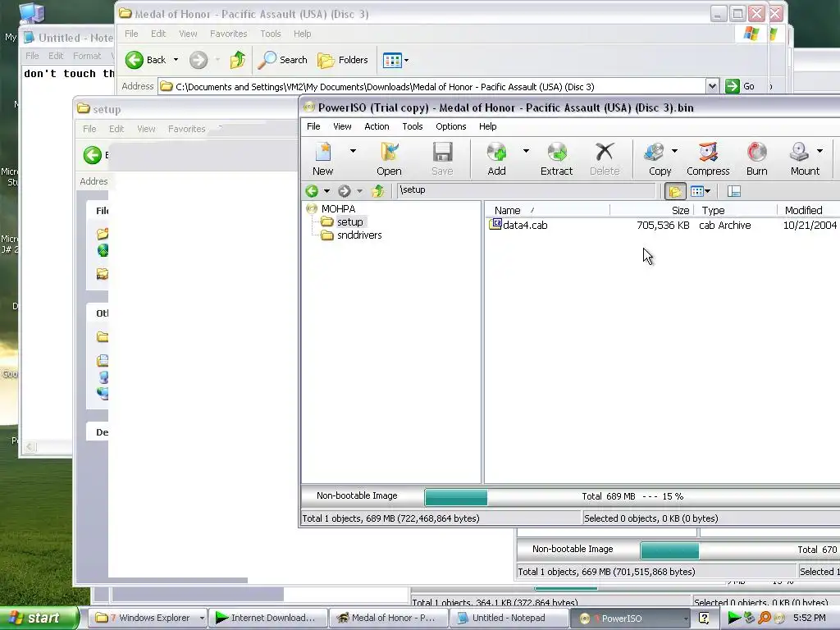Screen dimensions: 840x630
Task: Click the taskbar clock showing 5:52 PM
Action: pyautogui.click(x=809, y=619)
